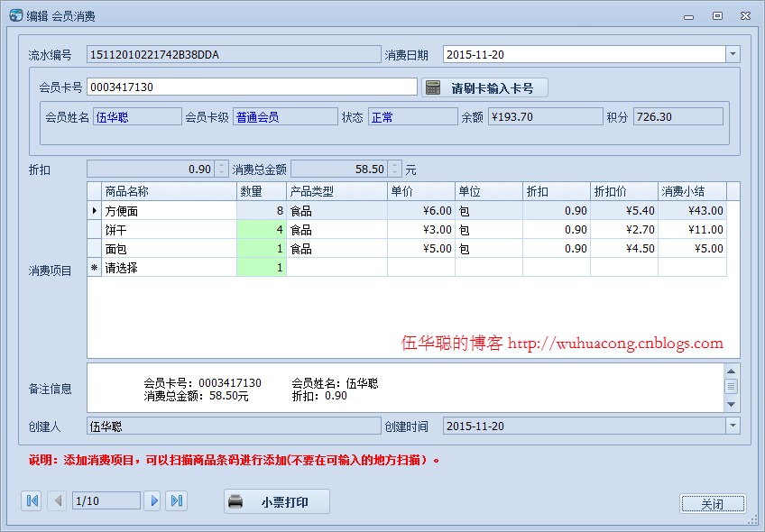The width and height of the screenshot is (765, 532).
Task: Open the 消费日期 date dropdown
Action: [x=733, y=54]
